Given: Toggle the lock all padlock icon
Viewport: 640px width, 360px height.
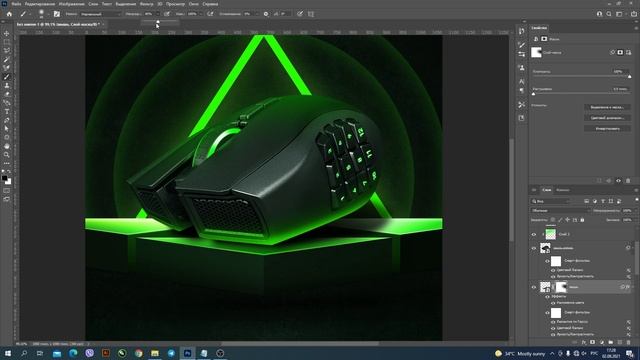Looking at the screenshot, I should tap(582, 220).
